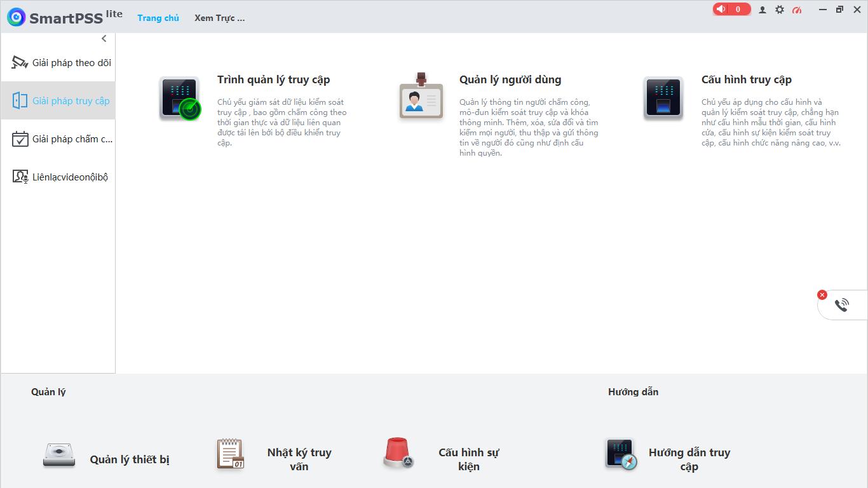
Task: Collapse the left sidebar with the chevron
Action: point(104,39)
